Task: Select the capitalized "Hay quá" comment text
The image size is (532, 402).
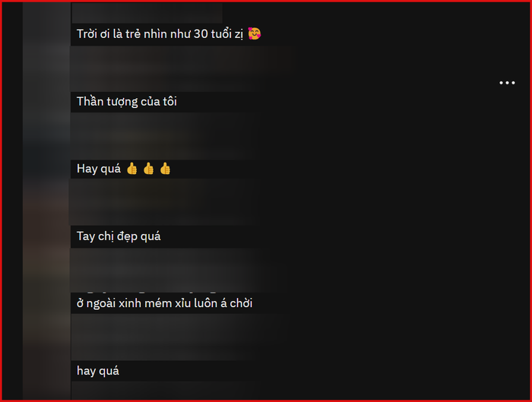Action: tap(99, 169)
